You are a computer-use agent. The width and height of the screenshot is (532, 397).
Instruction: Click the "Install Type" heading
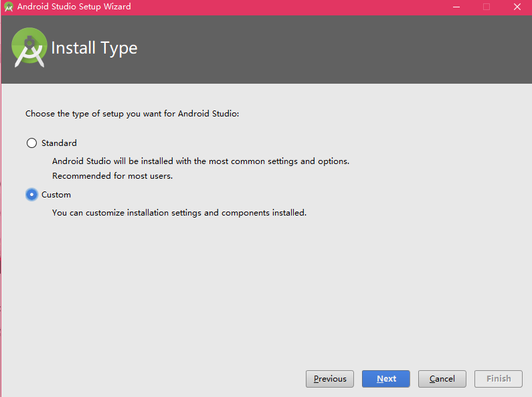94,48
